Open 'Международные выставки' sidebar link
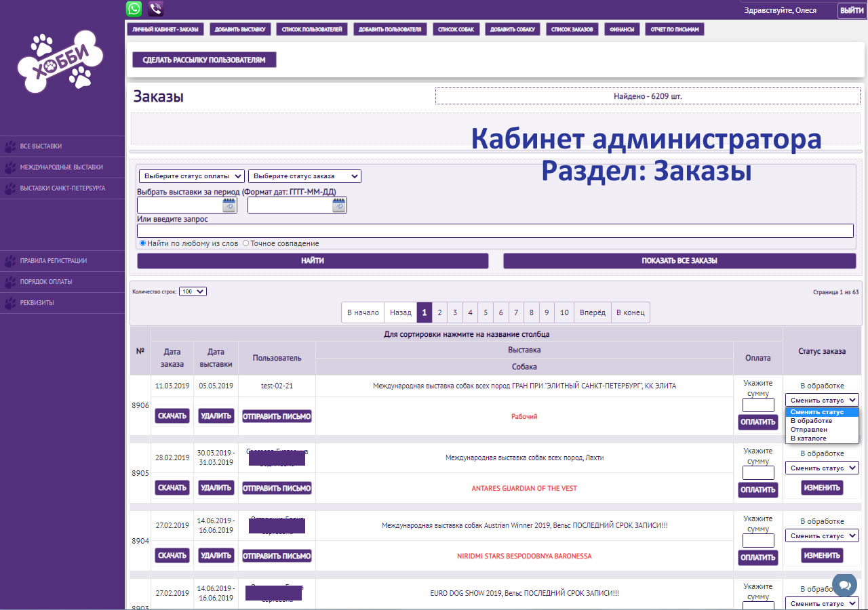This screenshot has height=610, width=868. pyautogui.click(x=62, y=167)
